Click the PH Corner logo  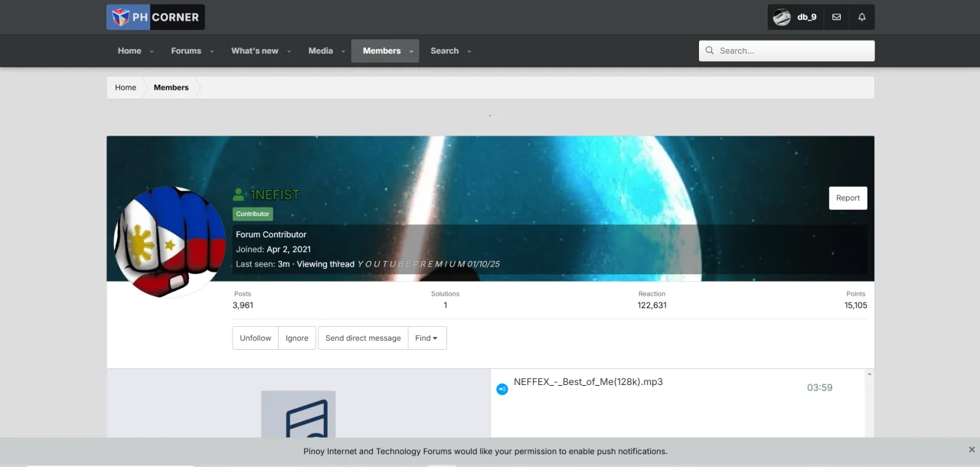tap(155, 17)
